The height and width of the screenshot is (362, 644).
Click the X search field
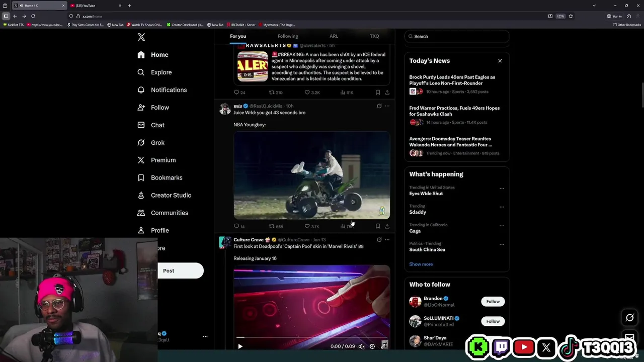457,36
